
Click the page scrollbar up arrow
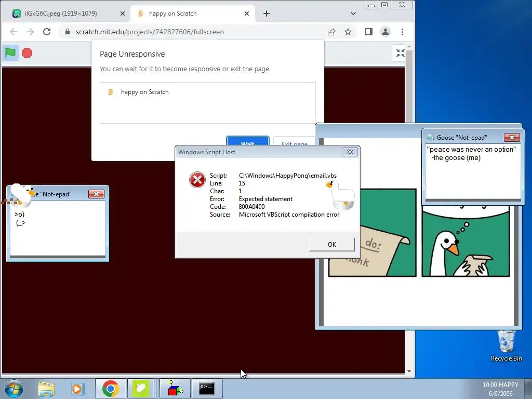[x=409, y=46]
